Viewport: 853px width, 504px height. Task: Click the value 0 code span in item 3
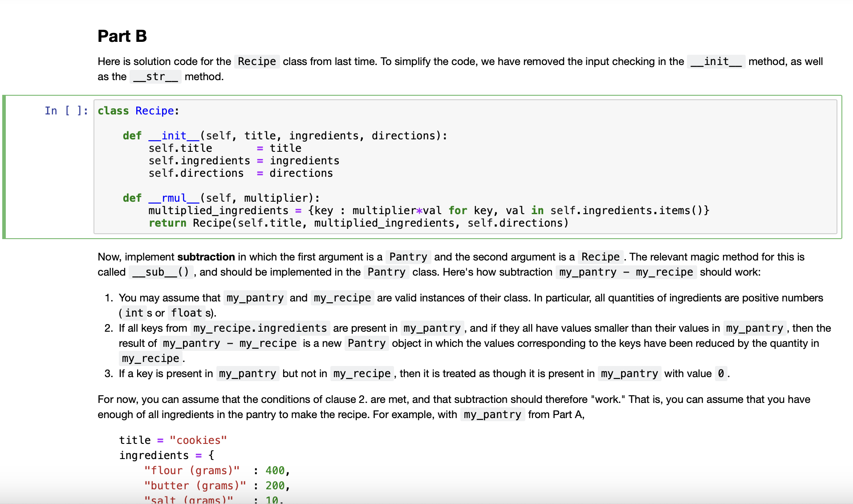tap(720, 374)
